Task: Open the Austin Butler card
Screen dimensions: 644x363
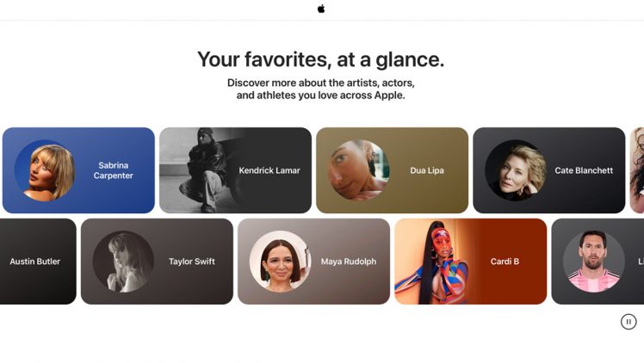Action: (x=38, y=261)
